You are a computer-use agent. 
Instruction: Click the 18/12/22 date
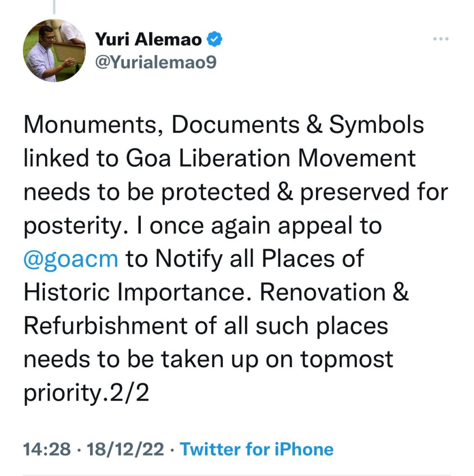[x=125, y=450]
